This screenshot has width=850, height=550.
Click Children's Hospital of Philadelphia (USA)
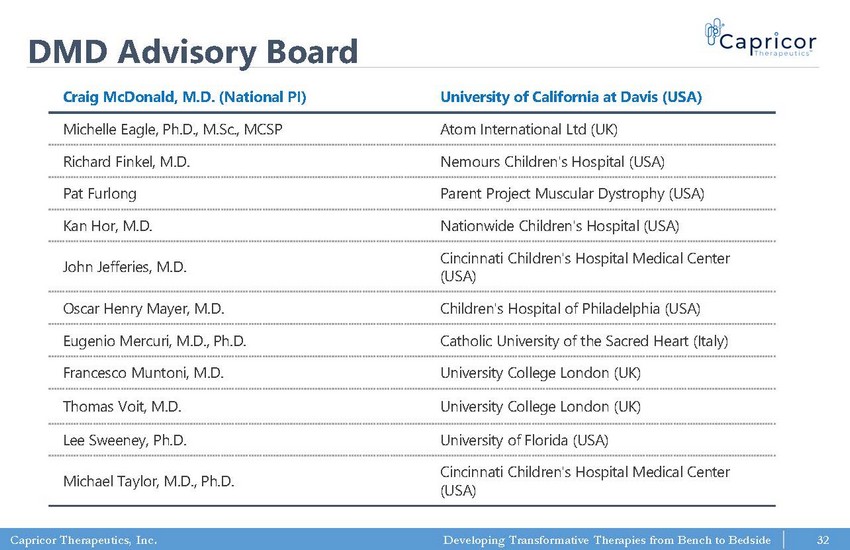[570, 307]
